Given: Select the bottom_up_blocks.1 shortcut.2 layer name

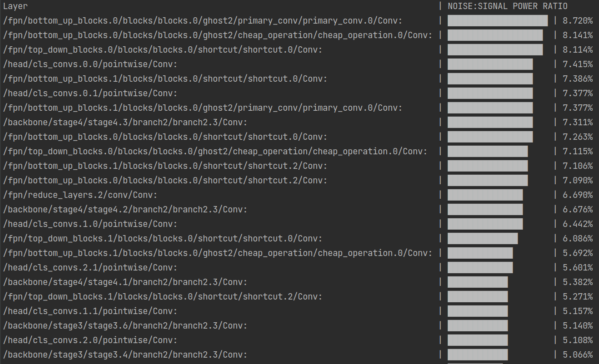Looking at the screenshot, I should point(165,166).
